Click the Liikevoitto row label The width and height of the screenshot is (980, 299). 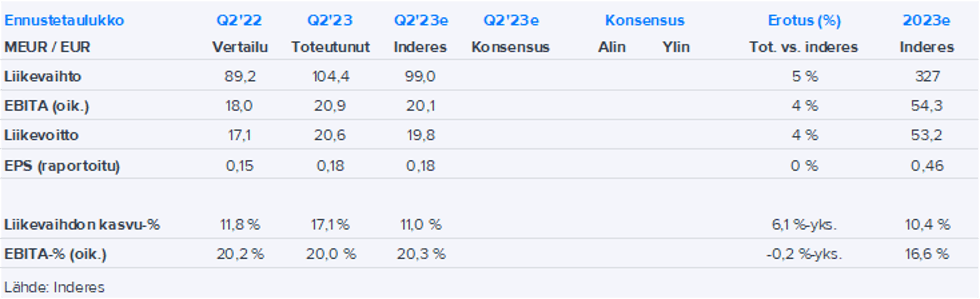pos(41,135)
